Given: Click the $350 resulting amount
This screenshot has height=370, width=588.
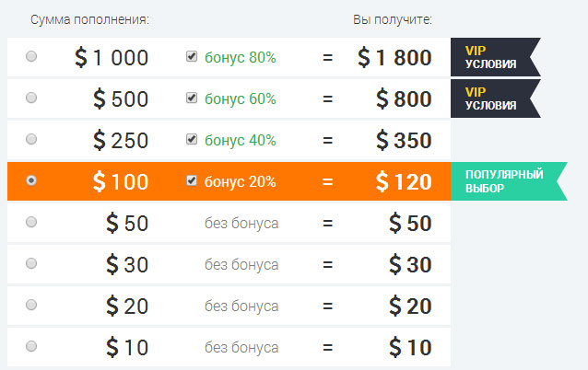Looking at the screenshot, I should (404, 141).
